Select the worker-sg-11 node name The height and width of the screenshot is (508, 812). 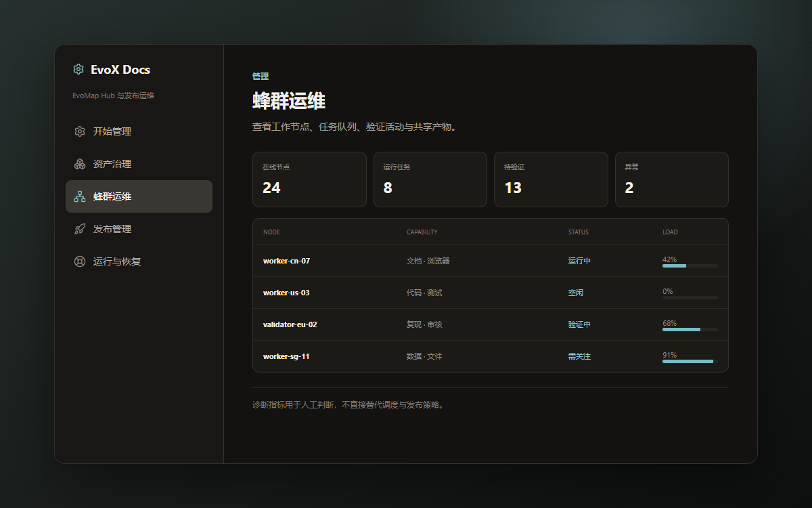286,356
